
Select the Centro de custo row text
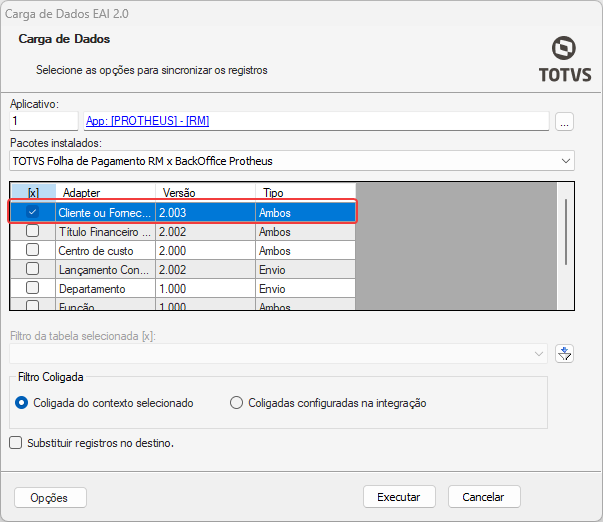point(96,251)
